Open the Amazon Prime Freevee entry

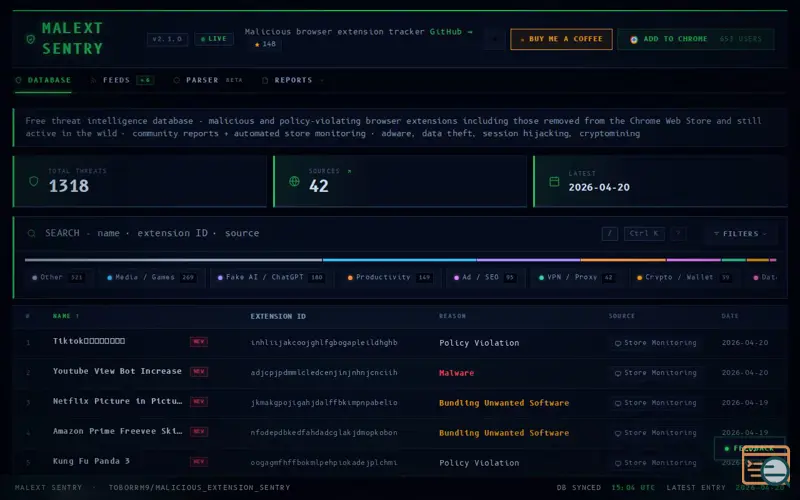click(x=117, y=432)
